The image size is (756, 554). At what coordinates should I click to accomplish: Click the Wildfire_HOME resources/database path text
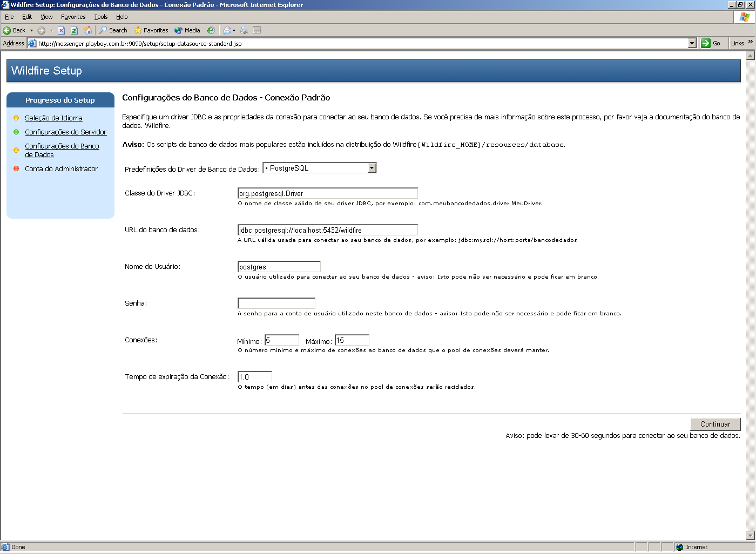click(491, 145)
